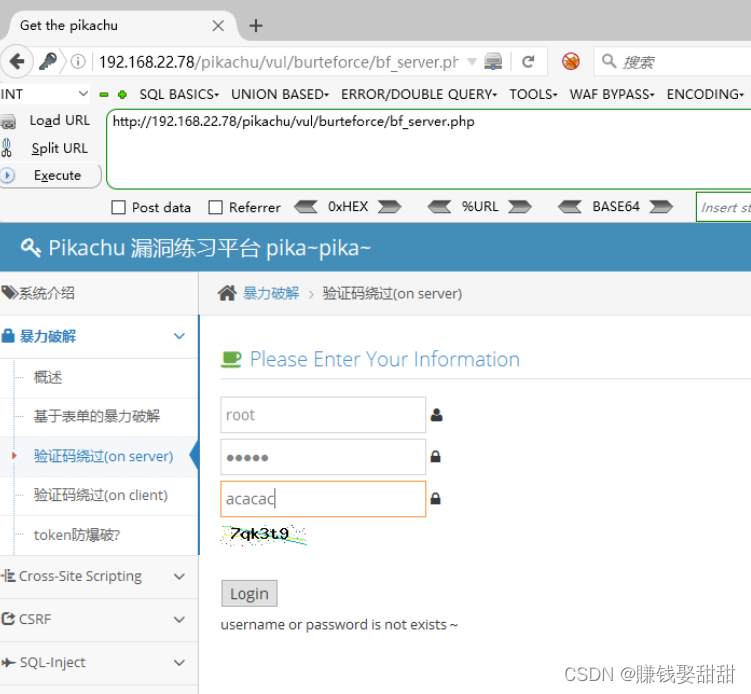Click the key icon beside address bar

[48, 61]
